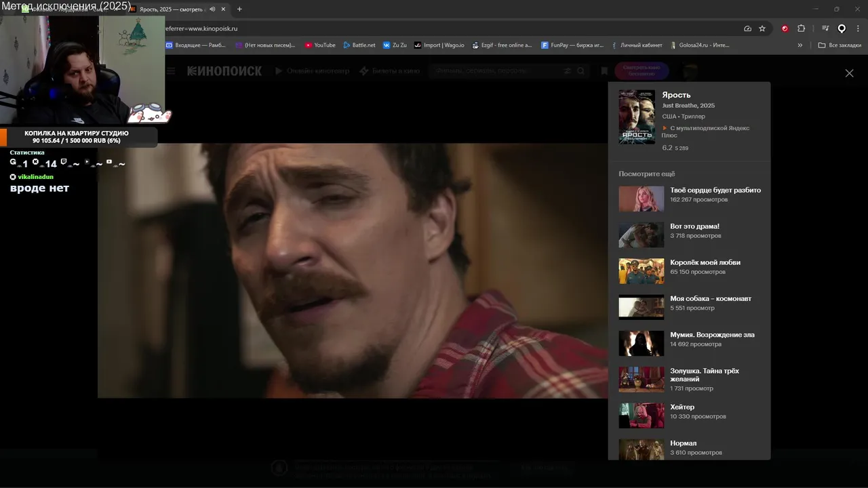The image size is (868, 488).
Task: Open Онлайн-кинотеатр in Kinopoisk header
Action: [312, 70]
